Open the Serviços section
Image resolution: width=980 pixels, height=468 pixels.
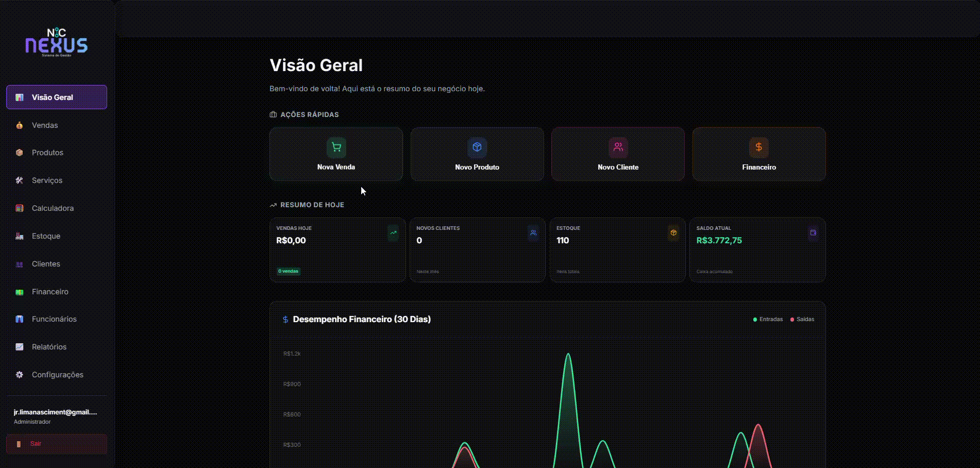[x=47, y=180]
